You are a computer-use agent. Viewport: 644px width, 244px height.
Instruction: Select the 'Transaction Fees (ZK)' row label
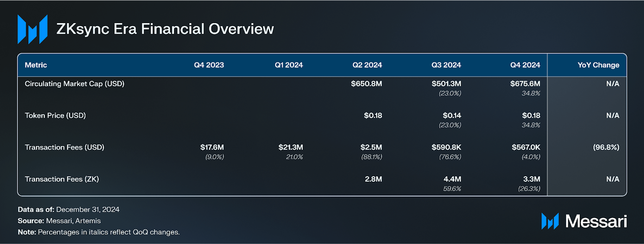pos(62,179)
